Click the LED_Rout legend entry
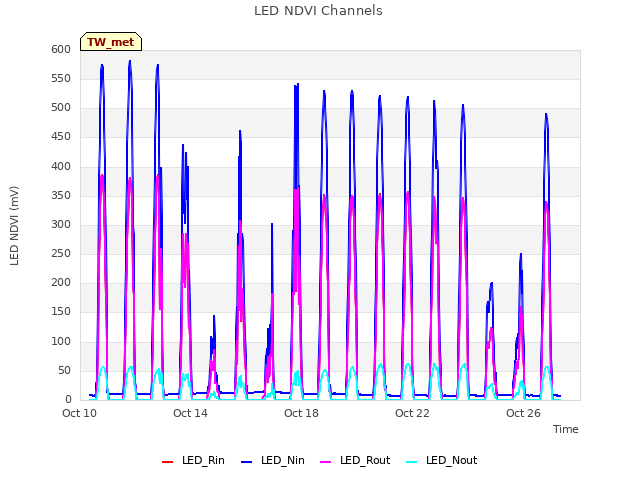The image size is (640, 480). point(355,460)
